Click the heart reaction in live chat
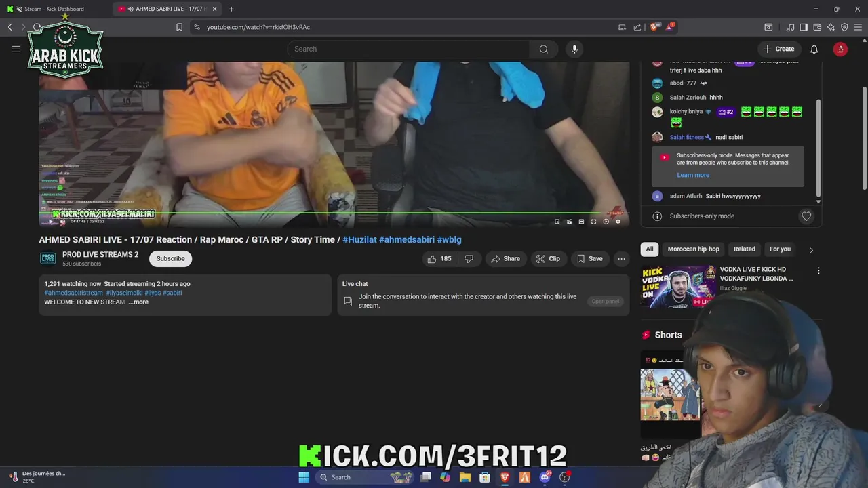 pos(806,216)
